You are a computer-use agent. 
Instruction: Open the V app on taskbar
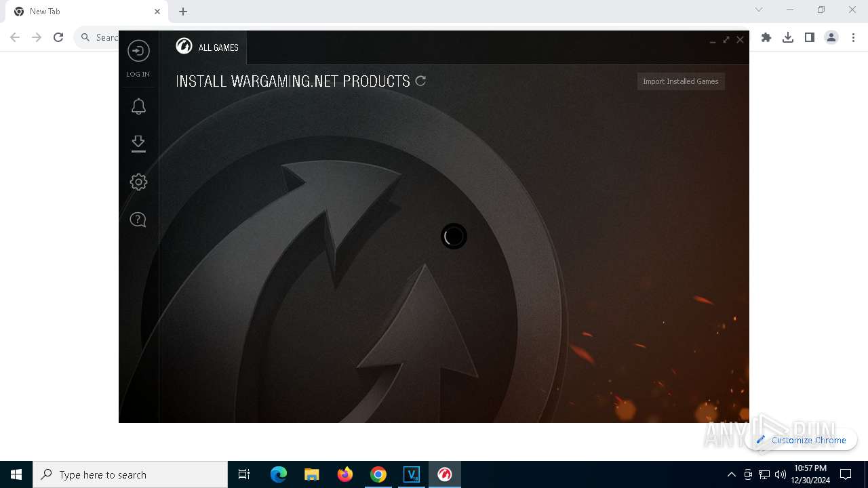tap(412, 474)
